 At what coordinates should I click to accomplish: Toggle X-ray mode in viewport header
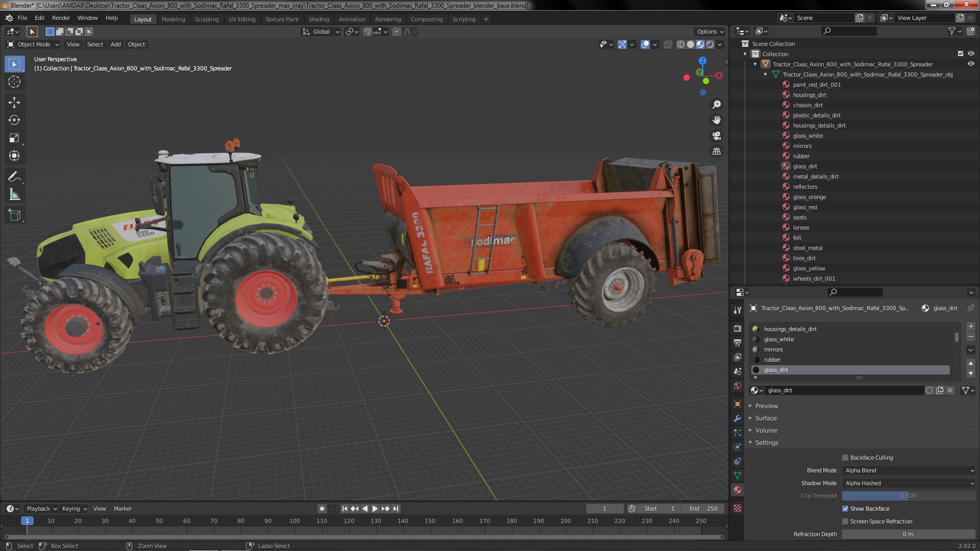[x=668, y=44]
